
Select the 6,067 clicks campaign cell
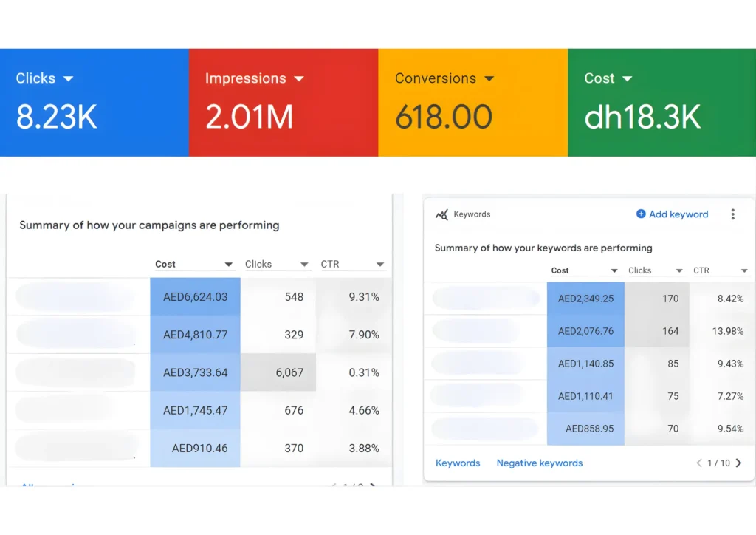[x=278, y=372]
